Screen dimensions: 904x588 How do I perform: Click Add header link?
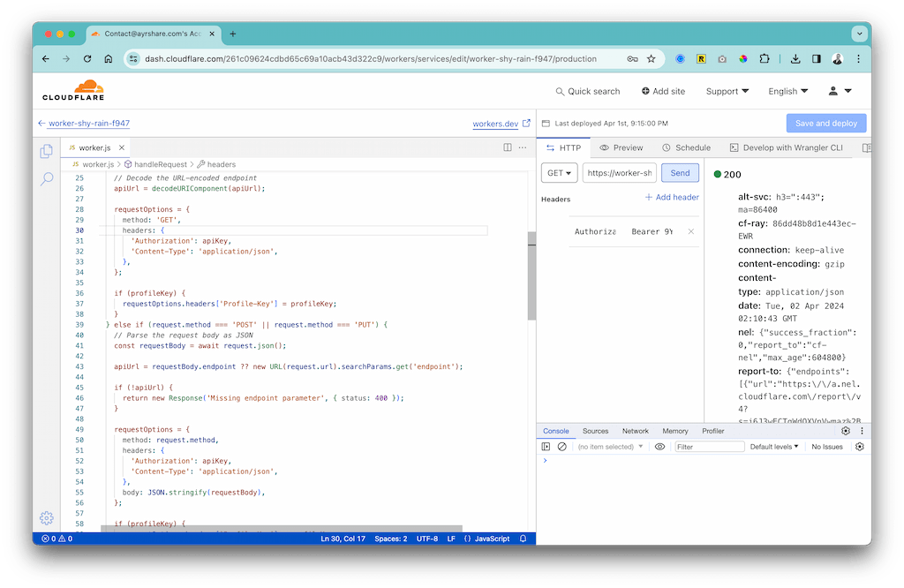pos(672,197)
